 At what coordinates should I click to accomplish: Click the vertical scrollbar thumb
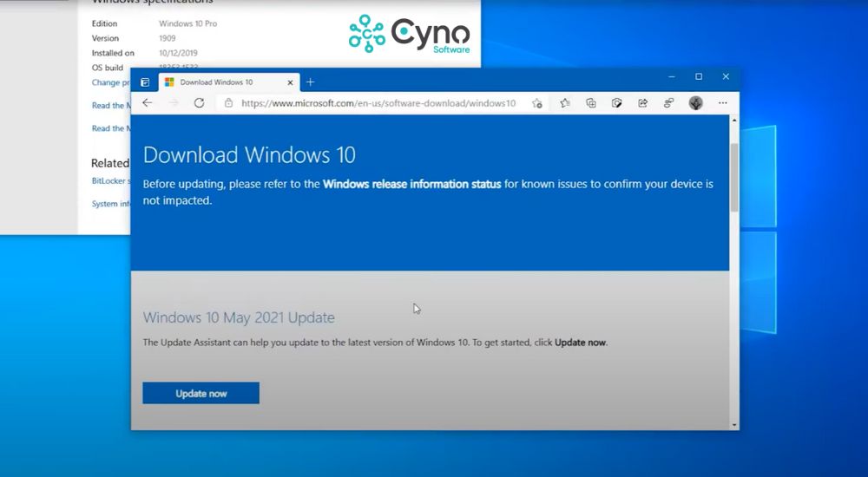pos(734,177)
